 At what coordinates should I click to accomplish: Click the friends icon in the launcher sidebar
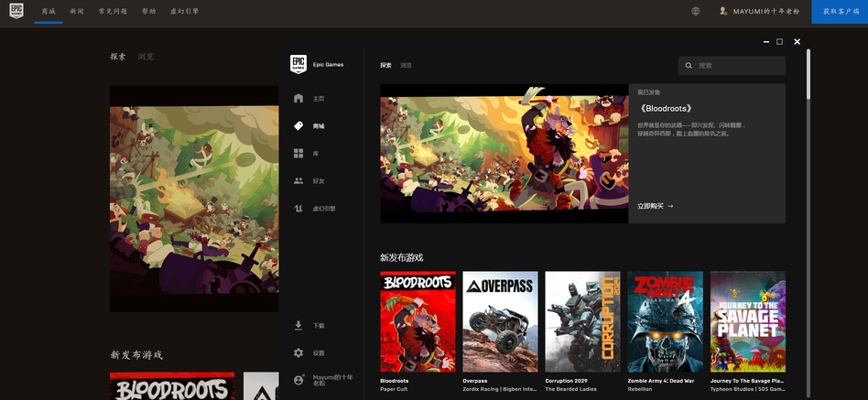coord(298,181)
